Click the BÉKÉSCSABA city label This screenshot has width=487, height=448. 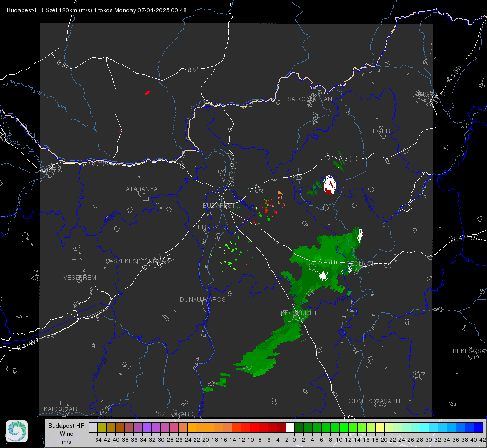pos(470,351)
